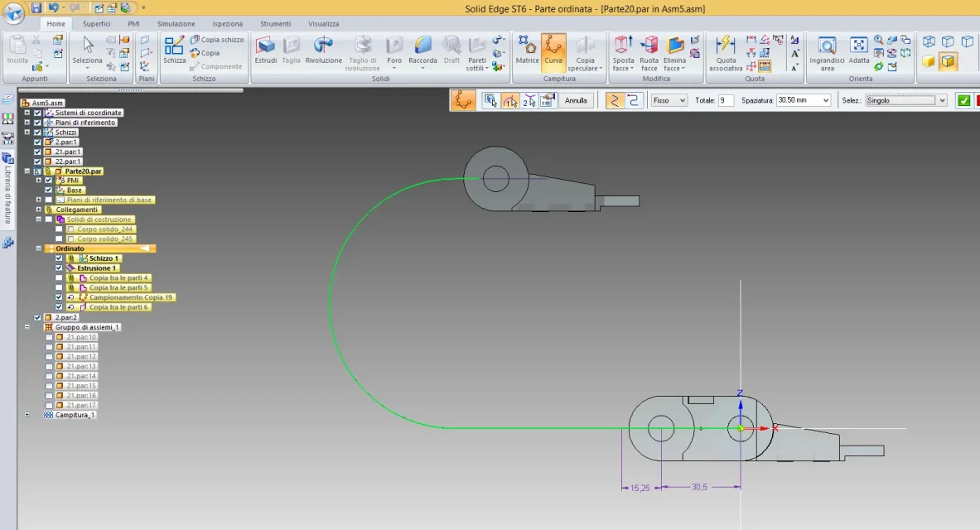Toggle the PMI checkbox
Image resolution: width=980 pixels, height=530 pixels.
(x=49, y=181)
